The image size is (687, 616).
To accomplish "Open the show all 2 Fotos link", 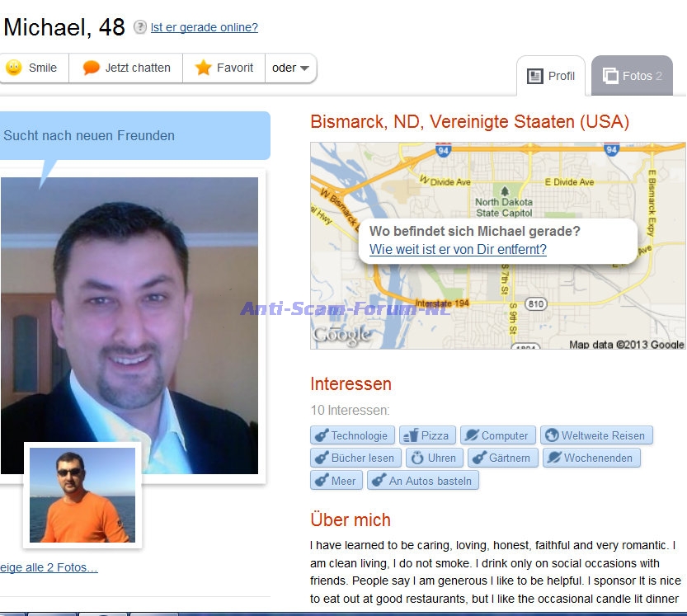I will pyautogui.click(x=49, y=567).
